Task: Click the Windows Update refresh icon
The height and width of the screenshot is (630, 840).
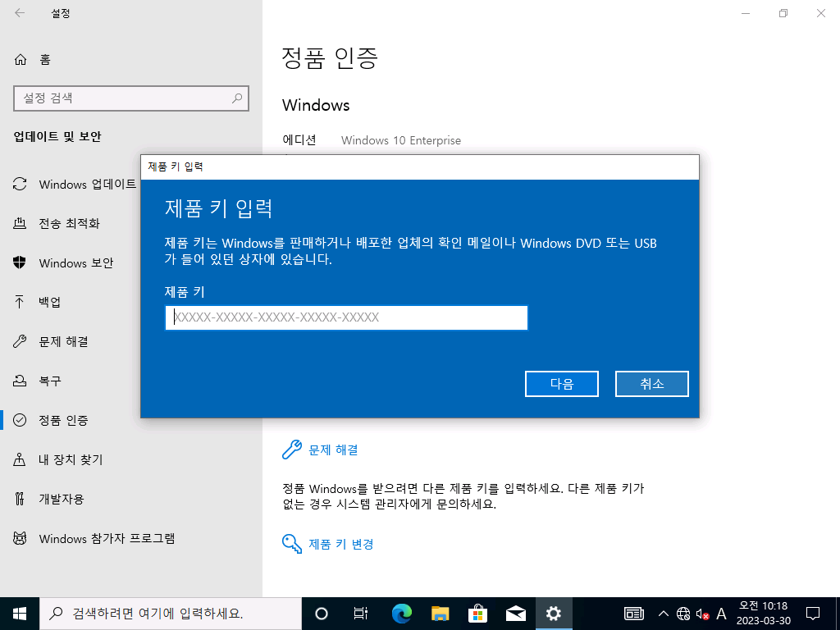Action: click(20, 185)
